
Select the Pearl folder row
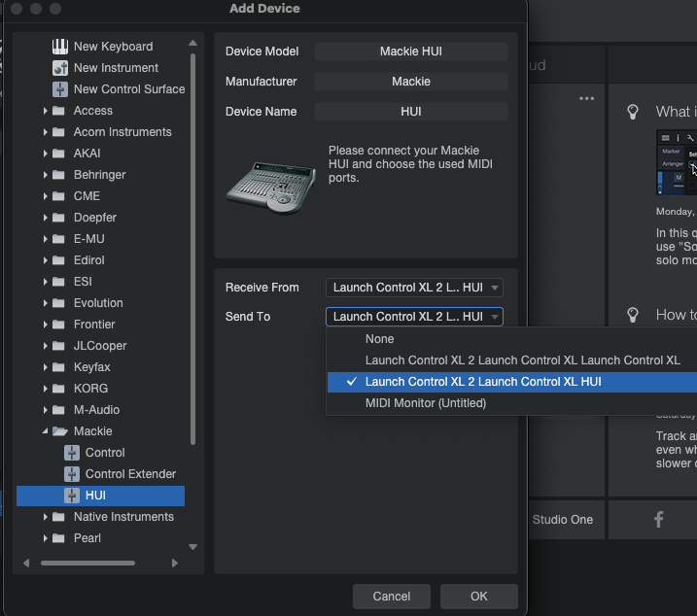[x=100, y=538]
